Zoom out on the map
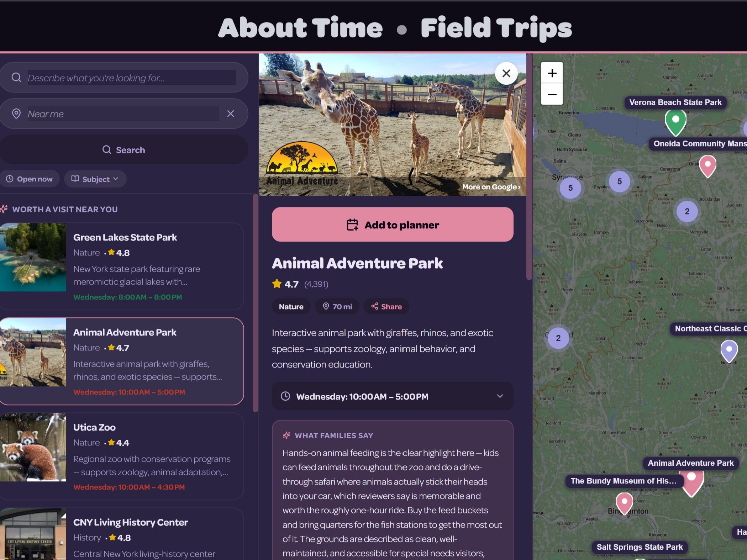This screenshot has width=747, height=560. (552, 94)
